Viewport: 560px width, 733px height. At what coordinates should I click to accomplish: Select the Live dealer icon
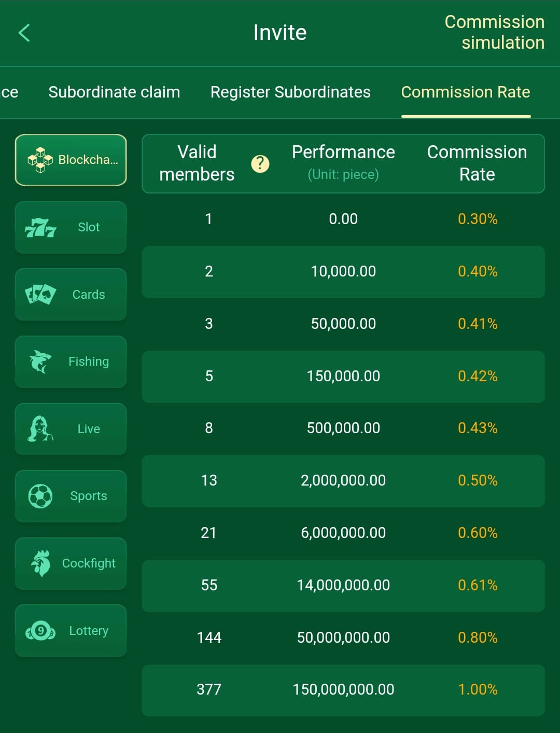[x=40, y=429]
